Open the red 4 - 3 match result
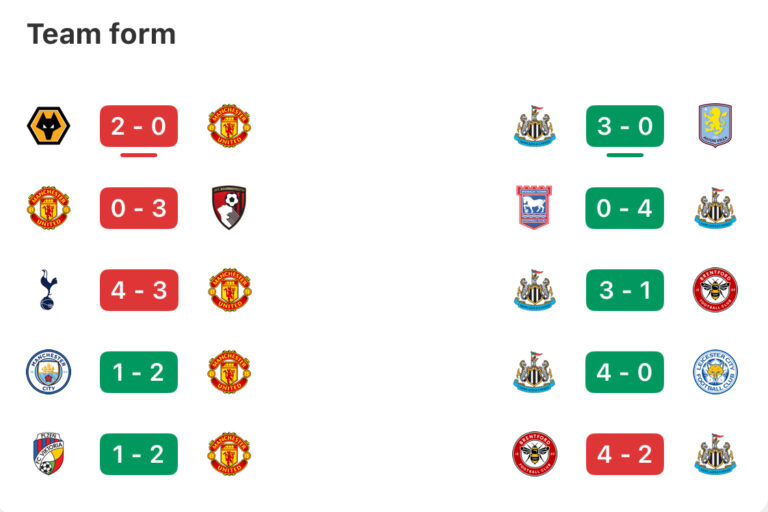Viewport: 768px width, 512px height. tap(138, 290)
